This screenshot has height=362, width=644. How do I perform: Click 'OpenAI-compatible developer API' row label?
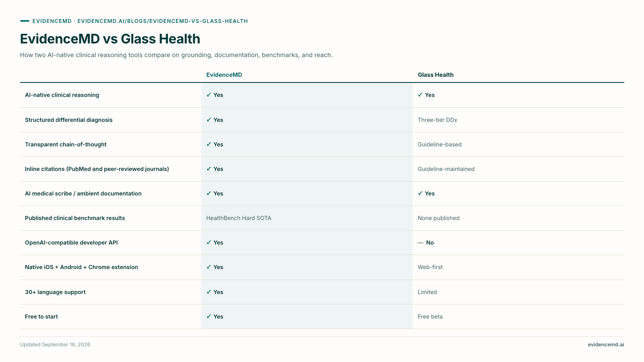coord(71,243)
